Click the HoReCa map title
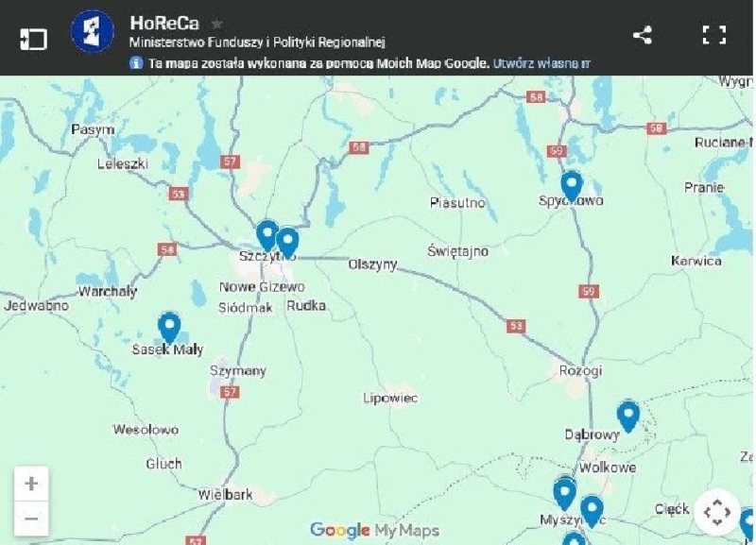756x545 pixels. pyautogui.click(x=164, y=23)
